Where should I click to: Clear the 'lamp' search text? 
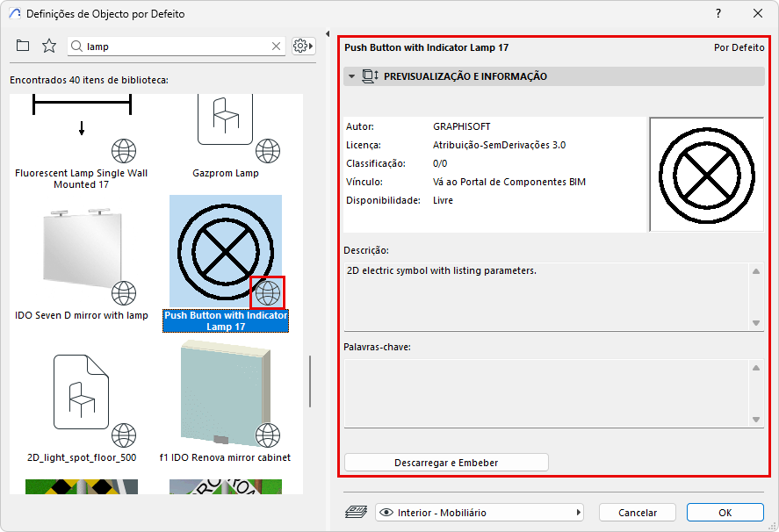tap(277, 47)
